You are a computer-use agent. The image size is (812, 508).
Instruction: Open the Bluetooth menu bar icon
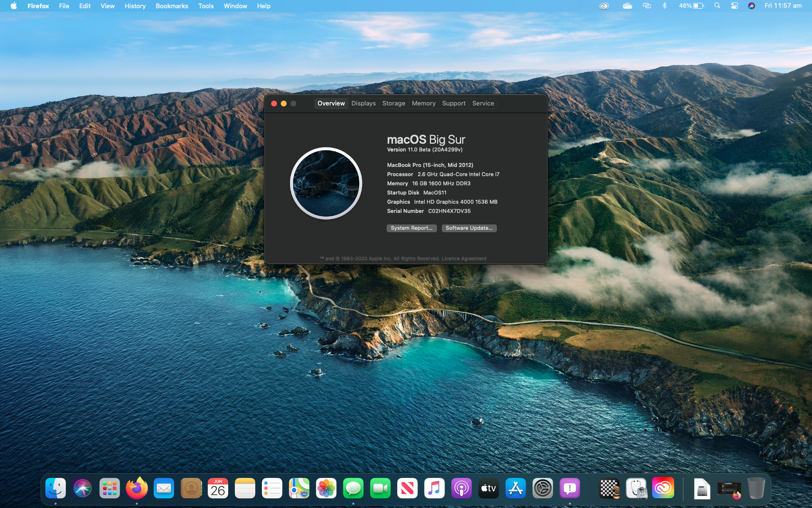tap(665, 6)
